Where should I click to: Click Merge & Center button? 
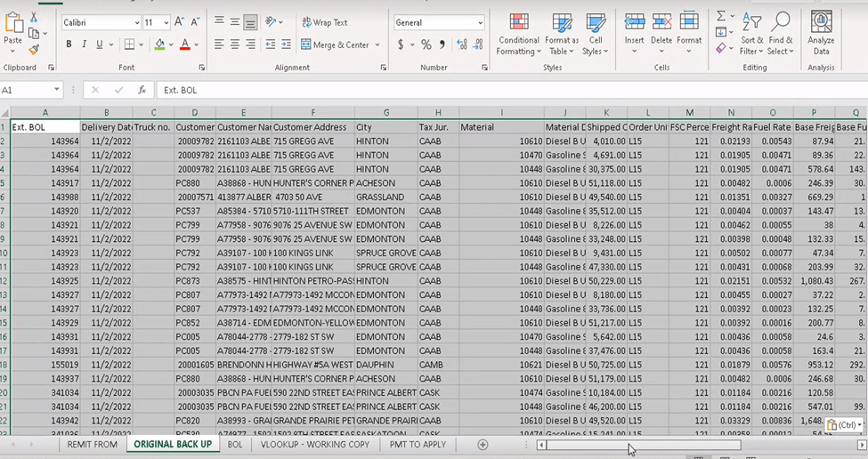(x=335, y=44)
